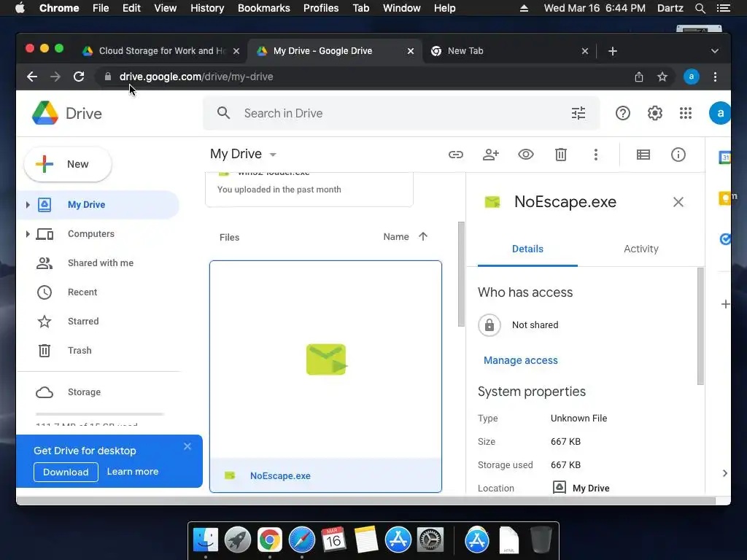Open Shared with me
Screen dimensions: 747x560
click(101, 262)
